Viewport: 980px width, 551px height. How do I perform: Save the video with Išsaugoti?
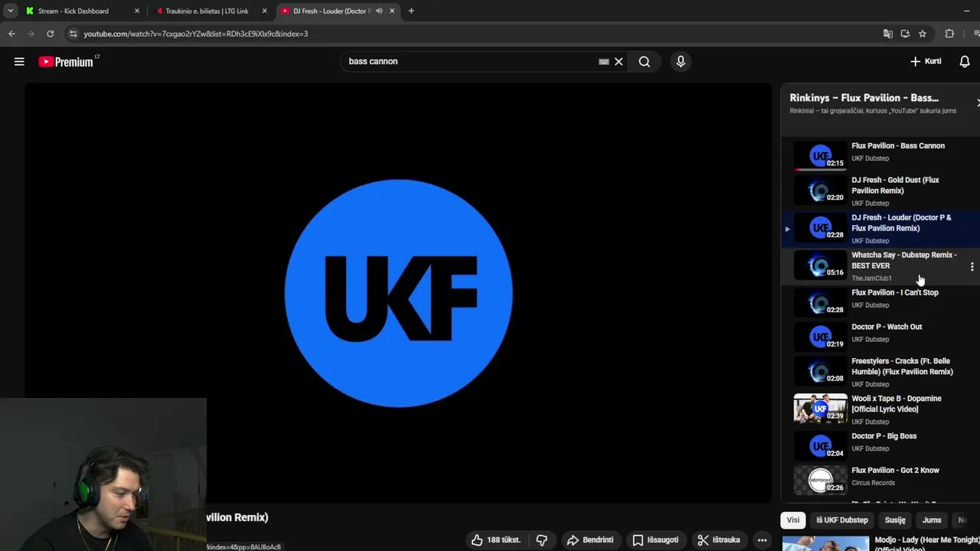click(655, 540)
